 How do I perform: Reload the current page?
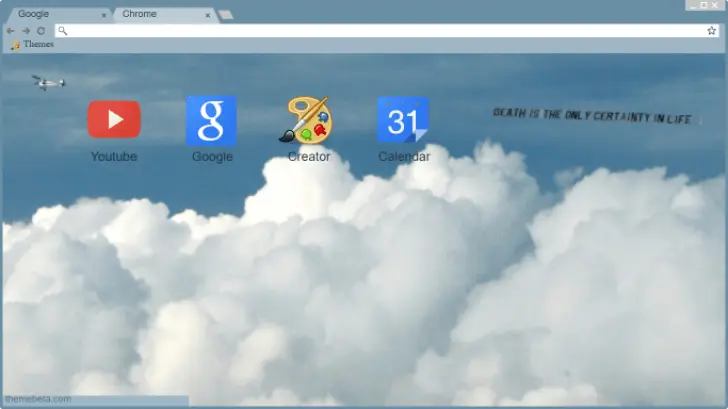tap(41, 31)
